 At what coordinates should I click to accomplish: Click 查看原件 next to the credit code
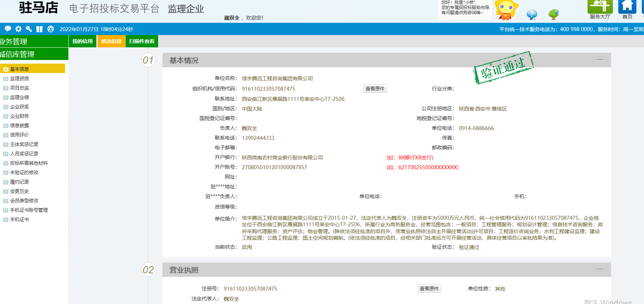tap(375, 89)
